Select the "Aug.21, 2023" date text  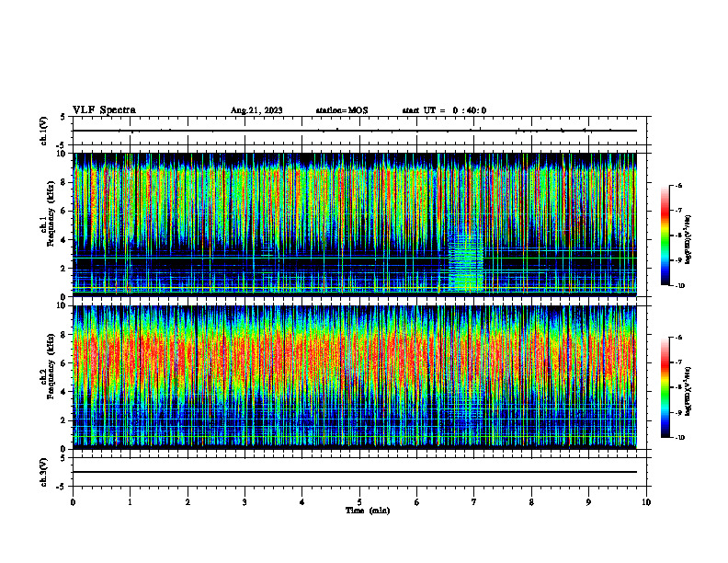(x=256, y=110)
